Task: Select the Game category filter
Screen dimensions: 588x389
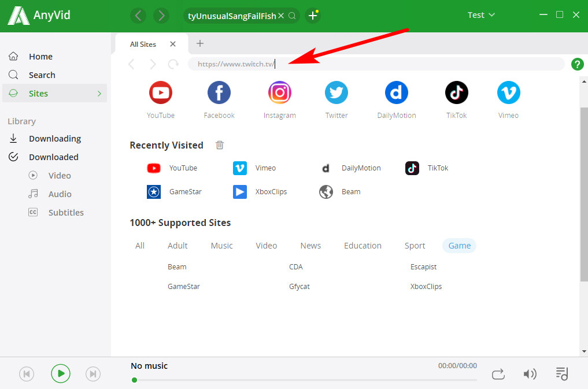Action: (x=460, y=246)
